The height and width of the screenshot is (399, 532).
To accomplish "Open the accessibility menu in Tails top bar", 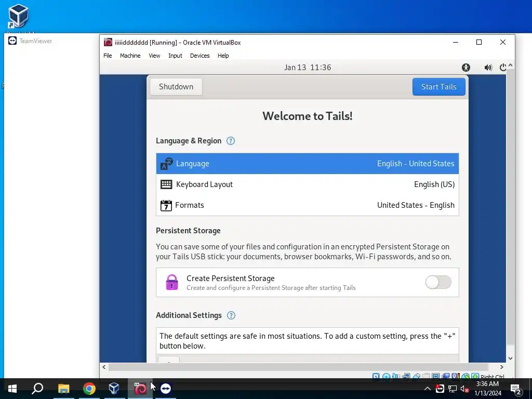I will tap(466, 68).
